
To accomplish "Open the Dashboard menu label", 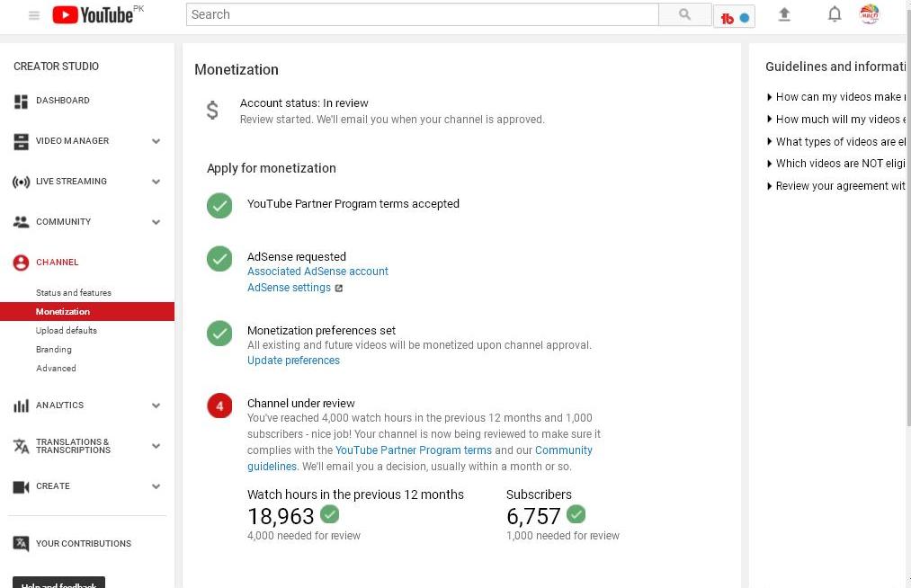I will (63, 101).
